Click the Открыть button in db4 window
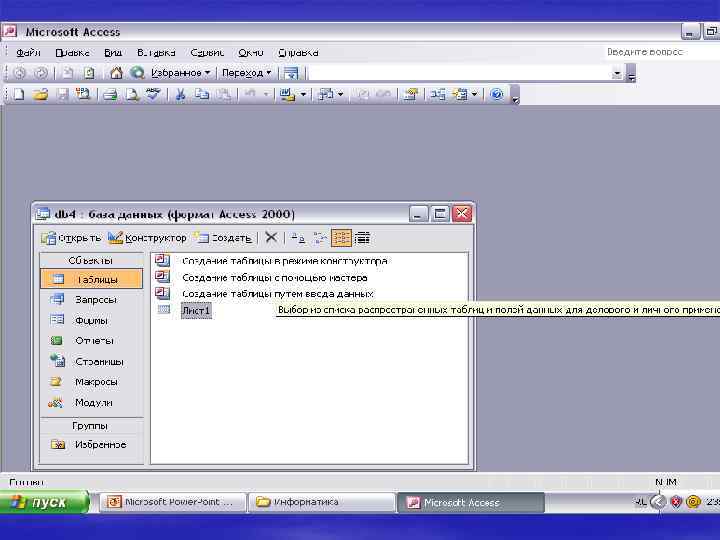 71,238
